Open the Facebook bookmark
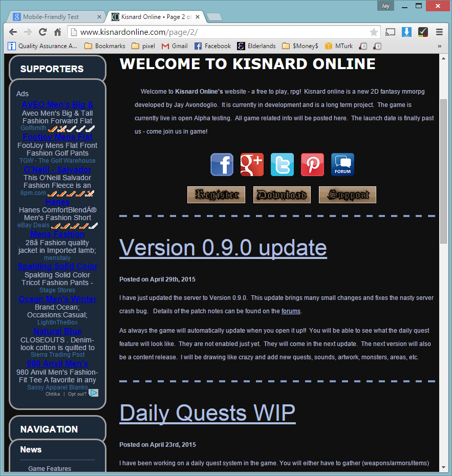 [212, 46]
